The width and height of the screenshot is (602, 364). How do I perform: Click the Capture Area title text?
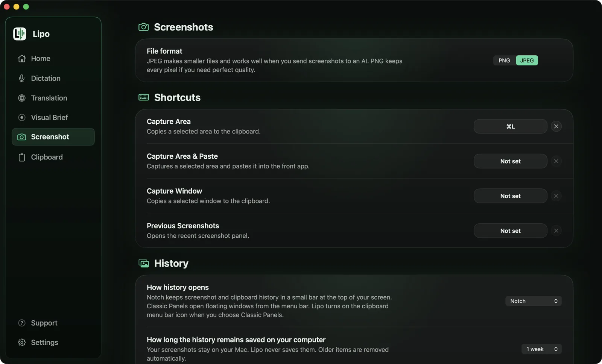pyautogui.click(x=169, y=121)
